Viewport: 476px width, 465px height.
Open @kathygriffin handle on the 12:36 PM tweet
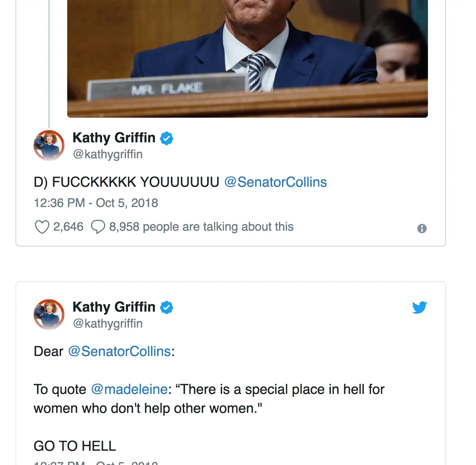coord(108,154)
